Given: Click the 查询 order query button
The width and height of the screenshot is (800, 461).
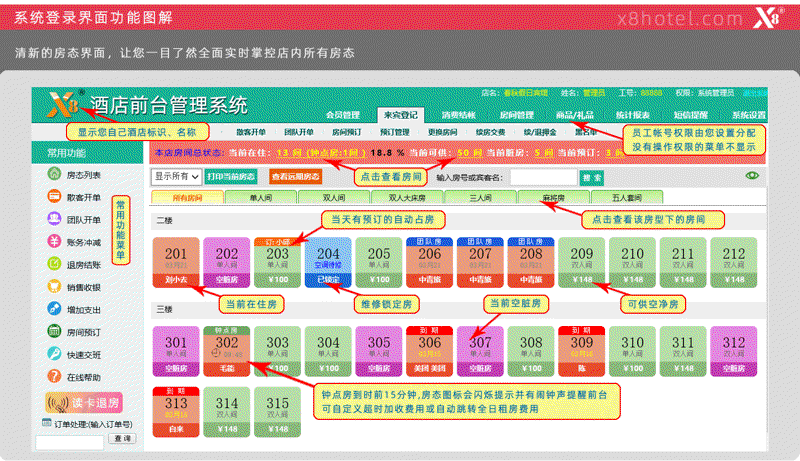Looking at the screenshot, I should pyautogui.click(x=122, y=438).
